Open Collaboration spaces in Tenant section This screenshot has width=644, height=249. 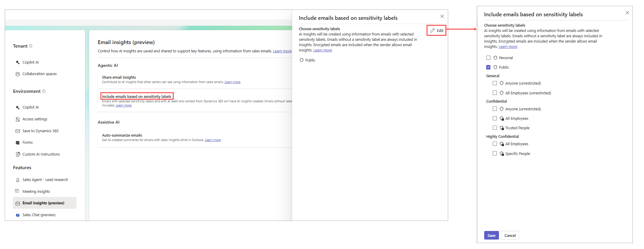pos(40,74)
